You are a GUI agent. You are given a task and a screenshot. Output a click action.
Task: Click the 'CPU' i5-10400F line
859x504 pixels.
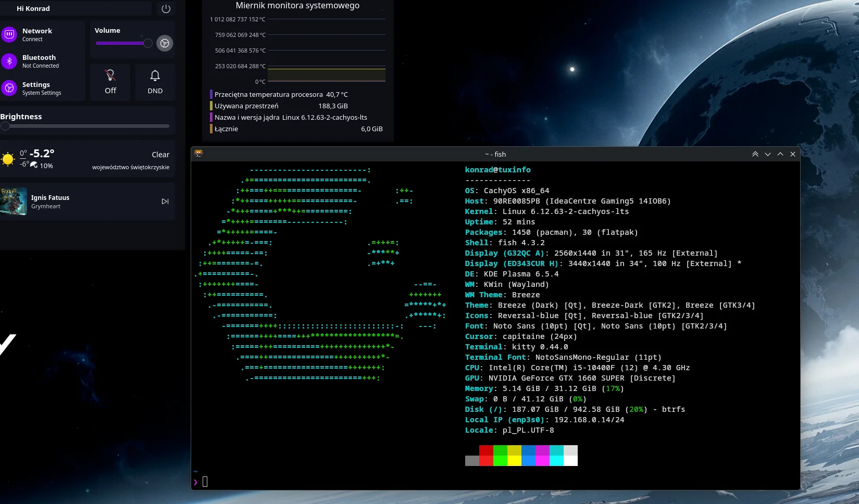[x=577, y=368]
